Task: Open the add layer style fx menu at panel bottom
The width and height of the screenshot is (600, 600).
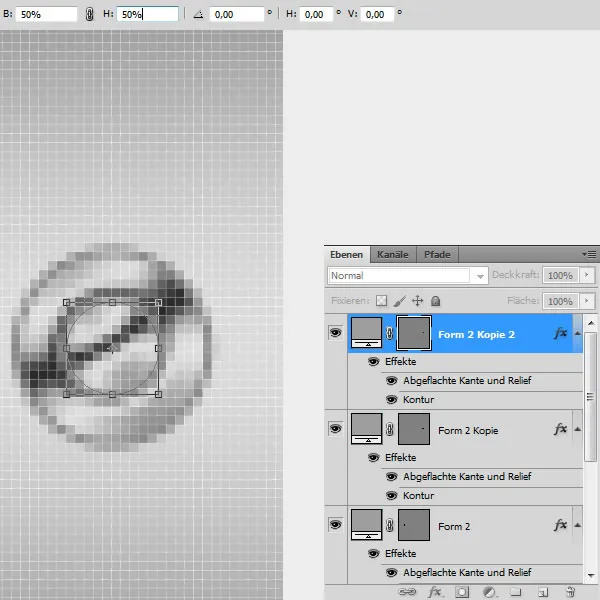Action: point(435,592)
